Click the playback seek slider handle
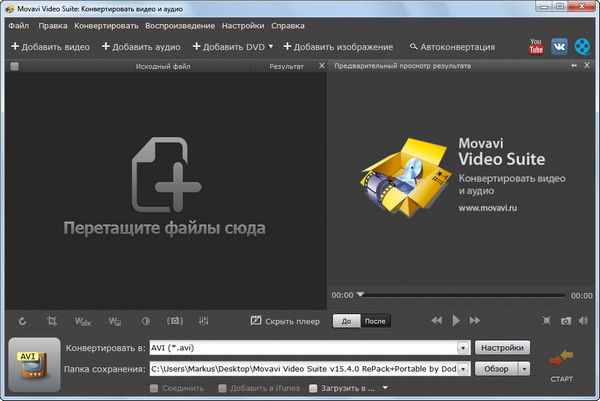This screenshot has width=600, height=401. pos(360,295)
